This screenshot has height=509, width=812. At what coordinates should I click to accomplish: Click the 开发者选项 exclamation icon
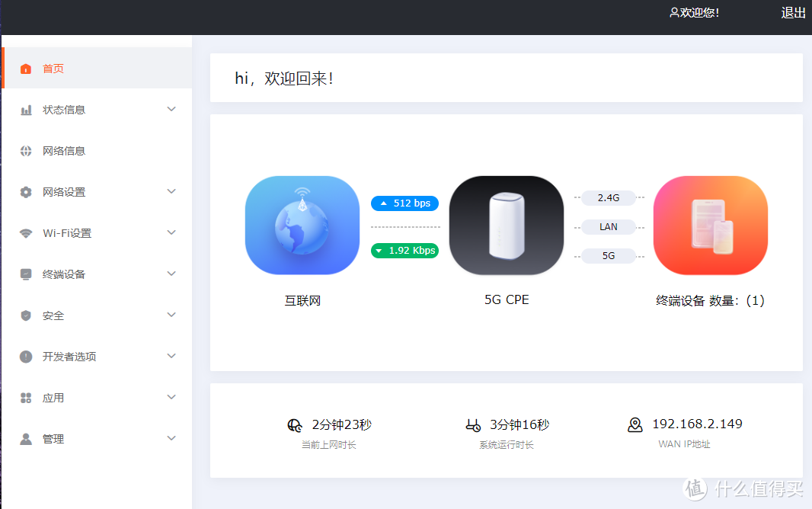point(26,356)
